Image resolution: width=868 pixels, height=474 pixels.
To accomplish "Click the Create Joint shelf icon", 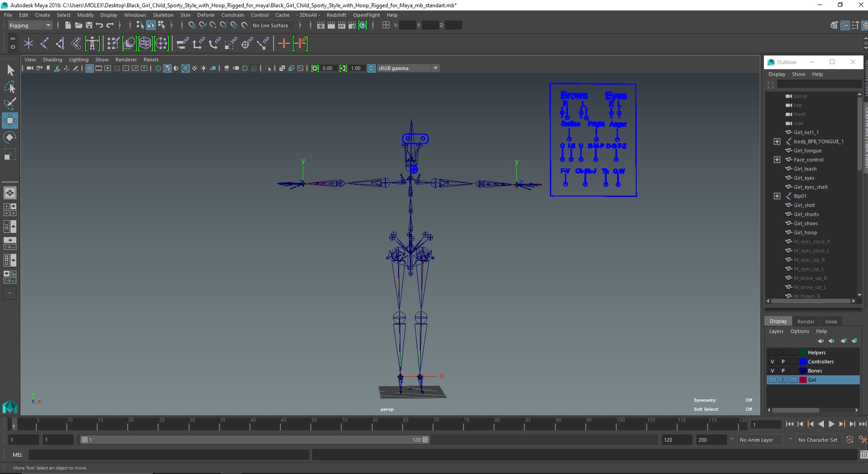I will [45, 43].
